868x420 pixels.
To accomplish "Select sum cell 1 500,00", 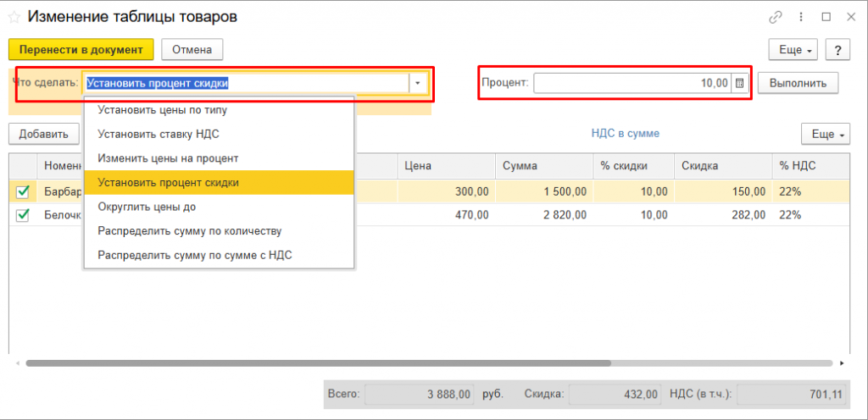I will coord(543,191).
